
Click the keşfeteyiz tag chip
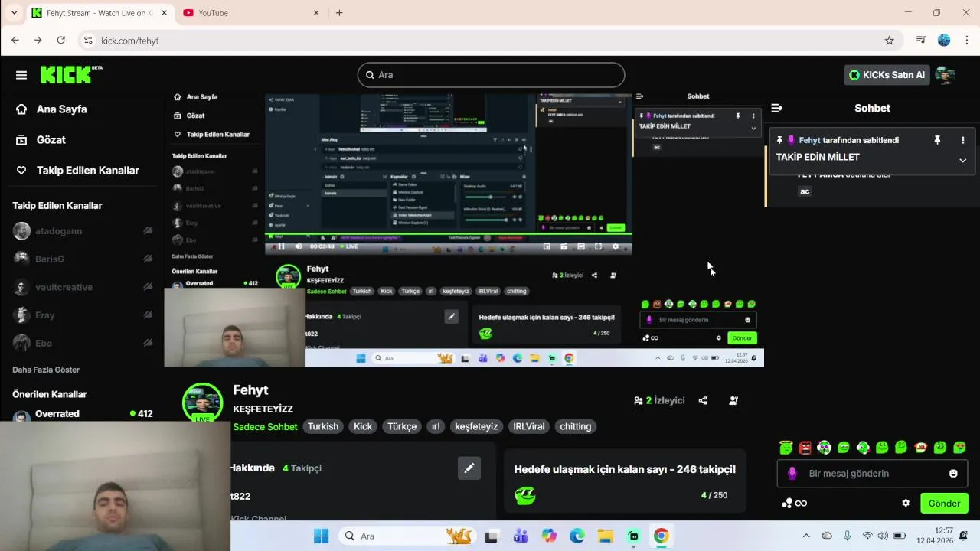pos(476,426)
